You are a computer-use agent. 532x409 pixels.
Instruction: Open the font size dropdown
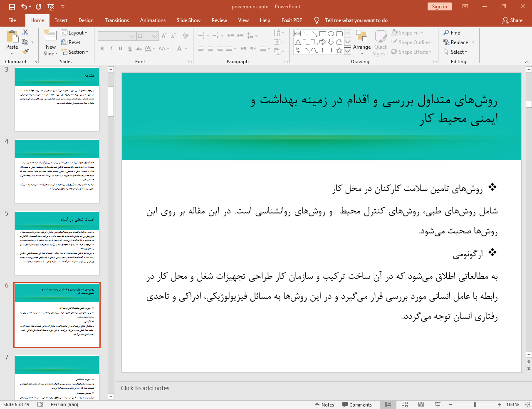coord(155,36)
